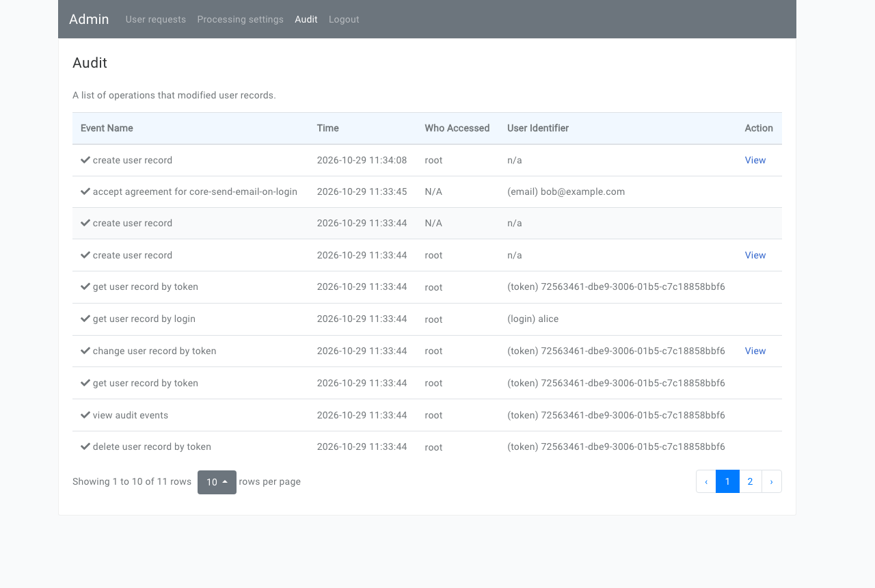This screenshot has height=588, width=875.
Task: Click 'Showing 1 to 10 of 11 rows' text
Action: coord(132,481)
